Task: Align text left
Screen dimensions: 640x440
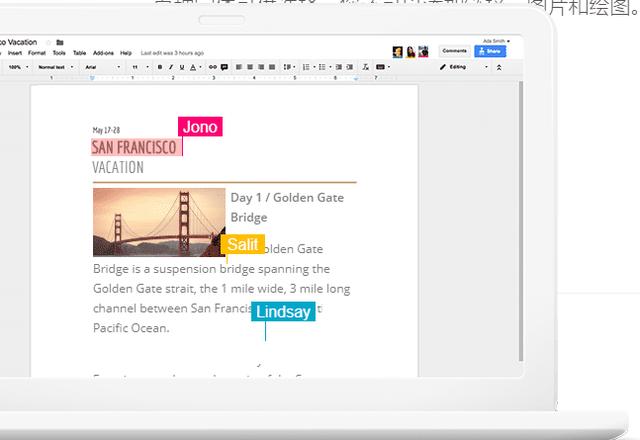Action: 239,67
